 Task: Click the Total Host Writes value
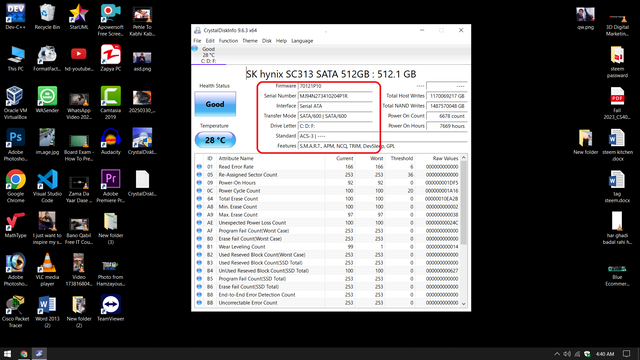(446, 96)
